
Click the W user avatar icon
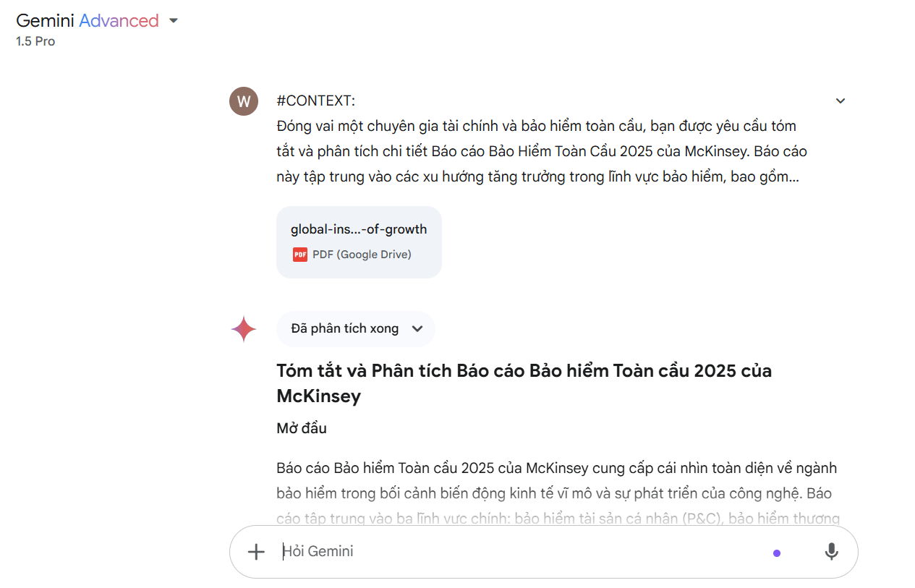(244, 101)
